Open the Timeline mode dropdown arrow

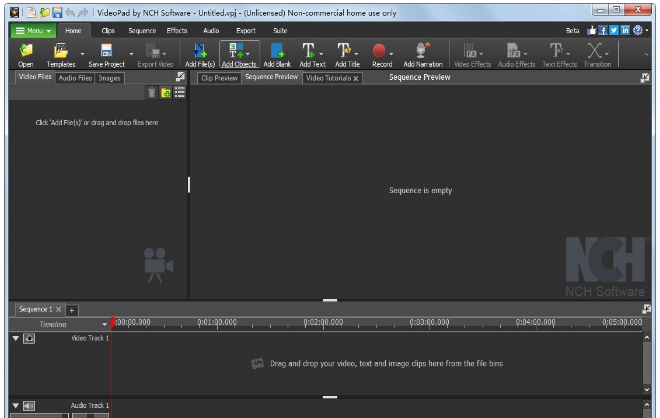[104, 325]
